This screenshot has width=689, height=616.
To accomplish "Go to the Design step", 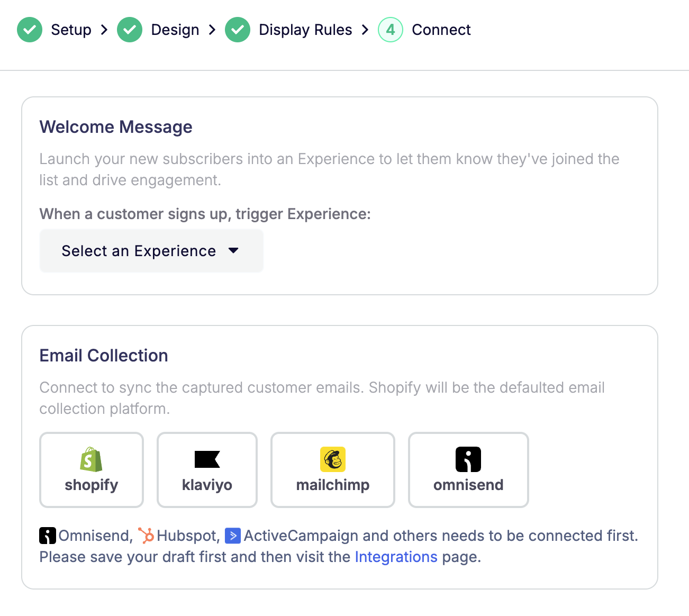I will click(x=175, y=30).
